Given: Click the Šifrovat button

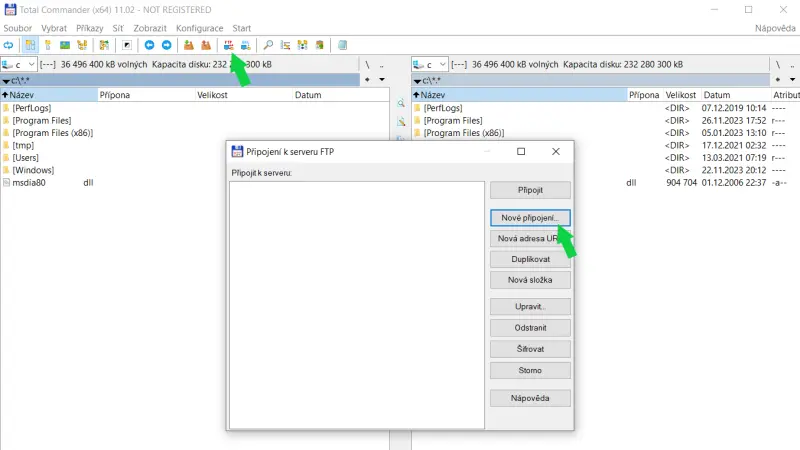Looking at the screenshot, I should (x=530, y=349).
